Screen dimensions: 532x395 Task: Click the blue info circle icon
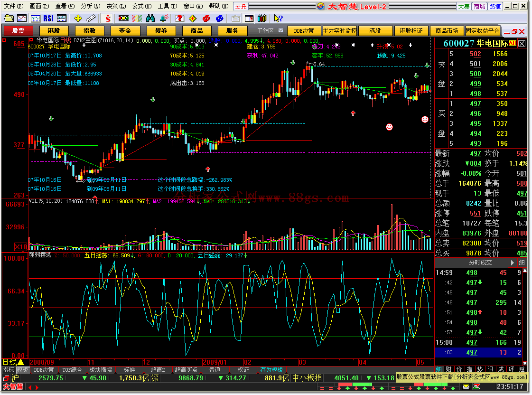click(220, 19)
